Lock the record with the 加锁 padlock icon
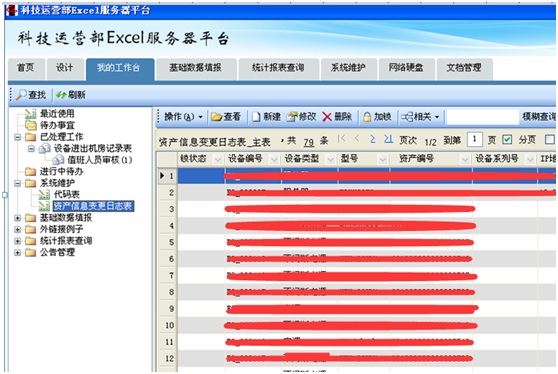 (367, 117)
